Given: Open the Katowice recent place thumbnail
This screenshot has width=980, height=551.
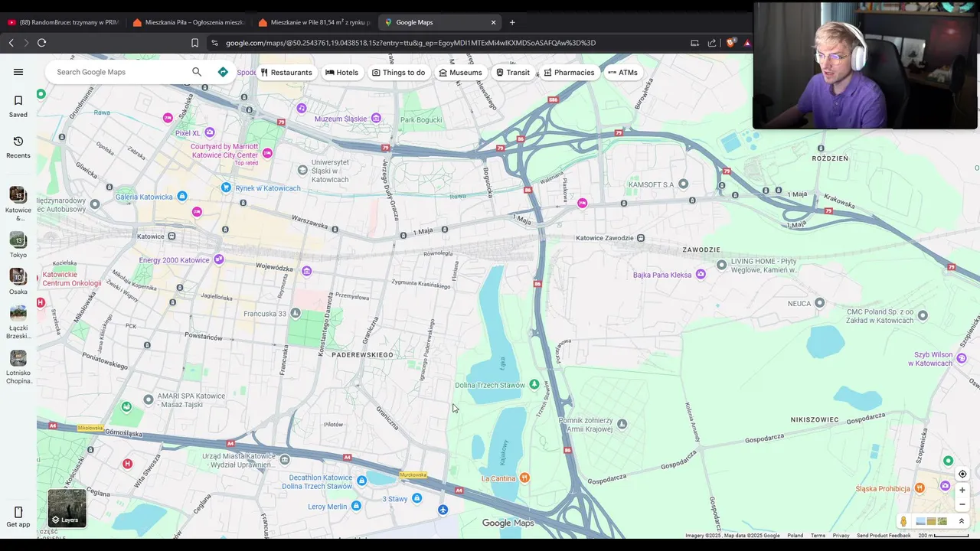Looking at the screenshot, I should pos(18,195).
